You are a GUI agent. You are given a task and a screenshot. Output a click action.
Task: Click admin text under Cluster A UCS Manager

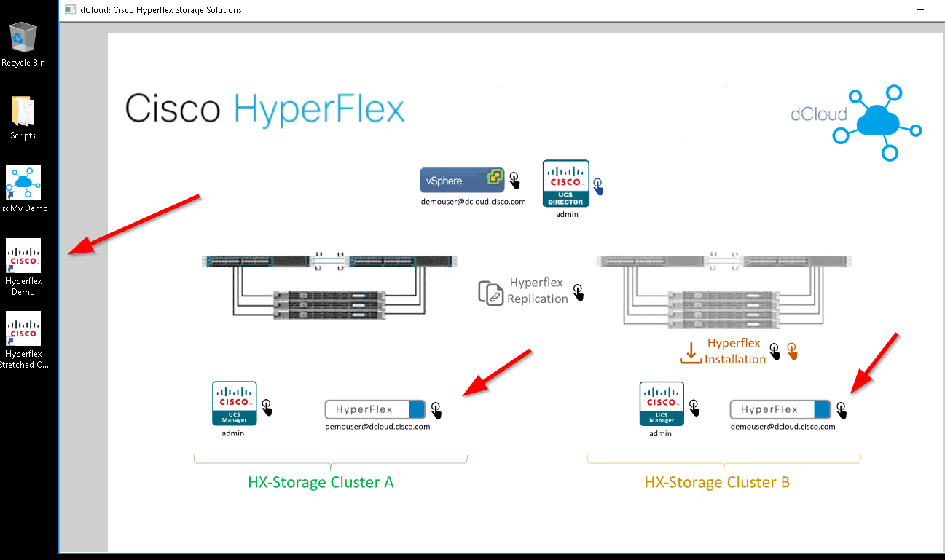[233, 433]
